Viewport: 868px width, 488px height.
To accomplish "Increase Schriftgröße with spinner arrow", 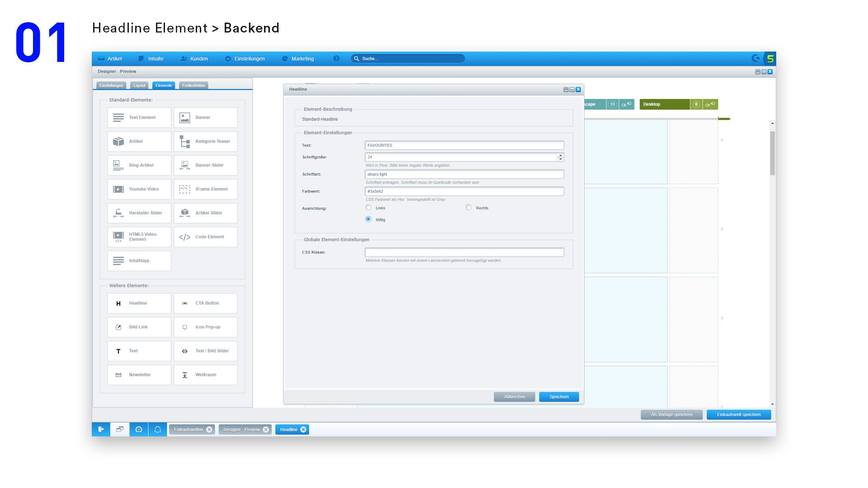I will (x=561, y=155).
